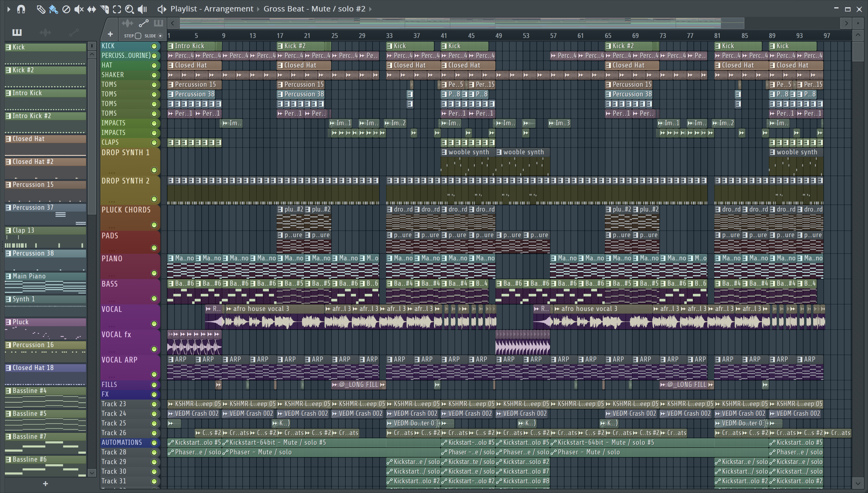Toggle the SLIDE option
The width and height of the screenshot is (868, 493).
click(x=160, y=36)
